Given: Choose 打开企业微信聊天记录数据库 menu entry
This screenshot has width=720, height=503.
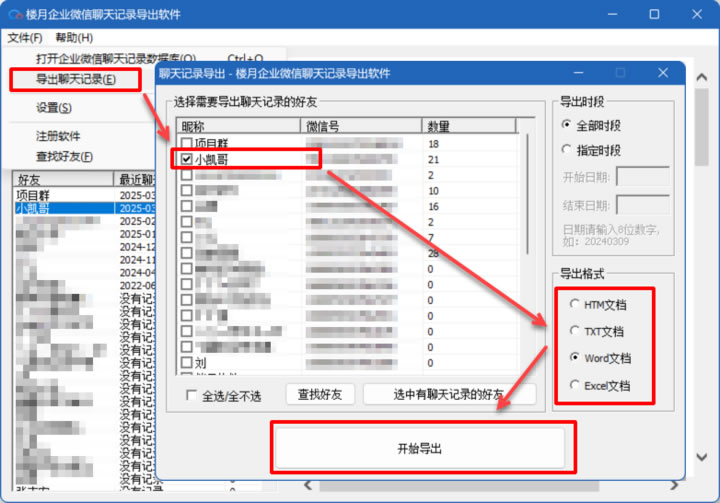Looking at the screenshot, I should click(116, 59).
